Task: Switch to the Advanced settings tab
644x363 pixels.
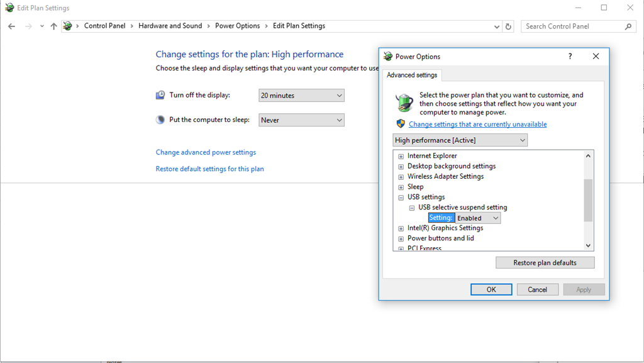Action: pyautogui.click(x=412, y=74)
